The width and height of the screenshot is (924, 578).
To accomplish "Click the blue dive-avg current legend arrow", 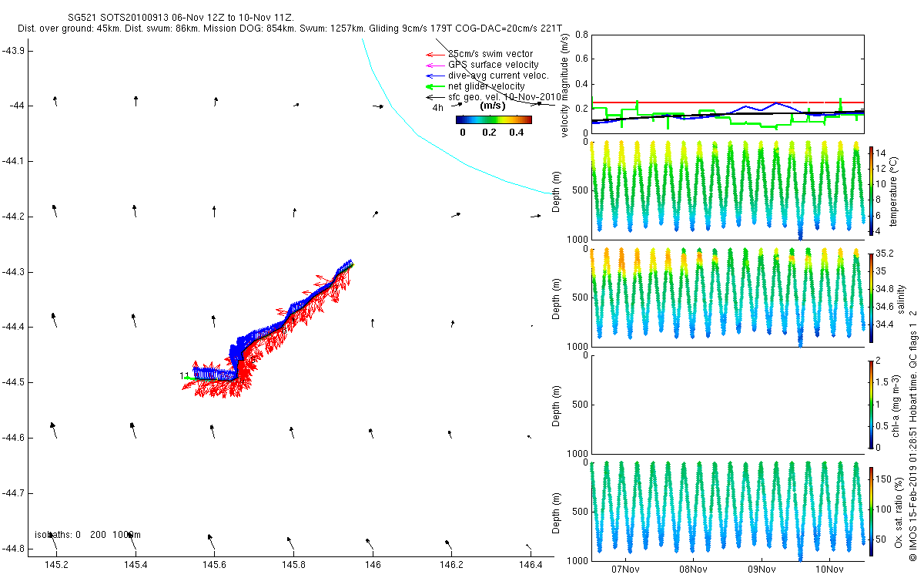I will (x=434, y=76).
